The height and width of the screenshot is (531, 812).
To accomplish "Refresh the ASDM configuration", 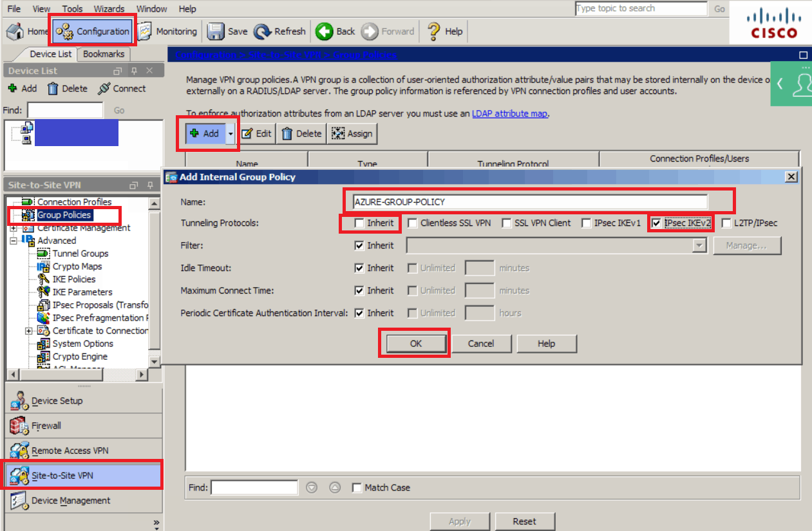I will pos(280,32).
